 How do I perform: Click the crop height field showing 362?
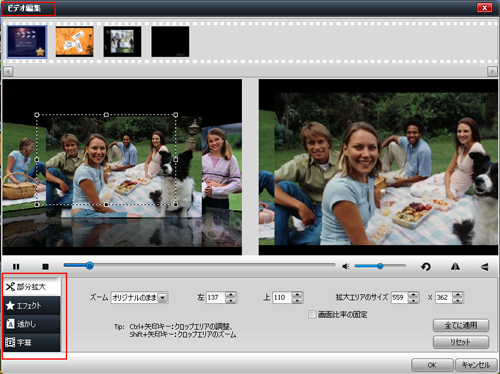pyautogui.click(x=444, y=297)
